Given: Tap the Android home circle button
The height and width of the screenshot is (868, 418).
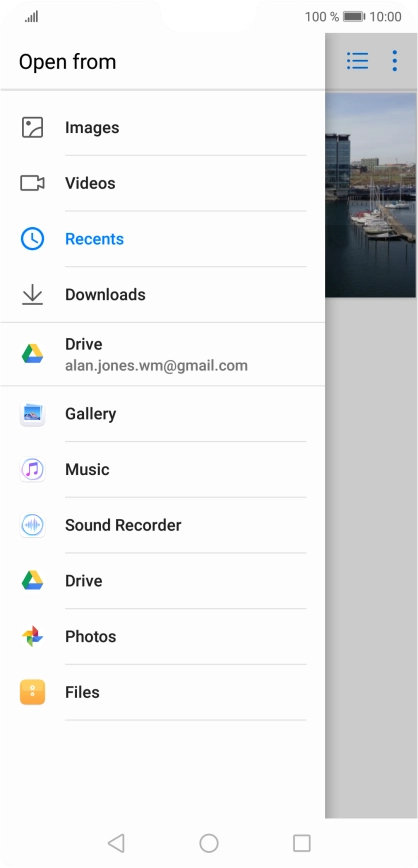Looking at the screenshot, I should pos(209,843).
